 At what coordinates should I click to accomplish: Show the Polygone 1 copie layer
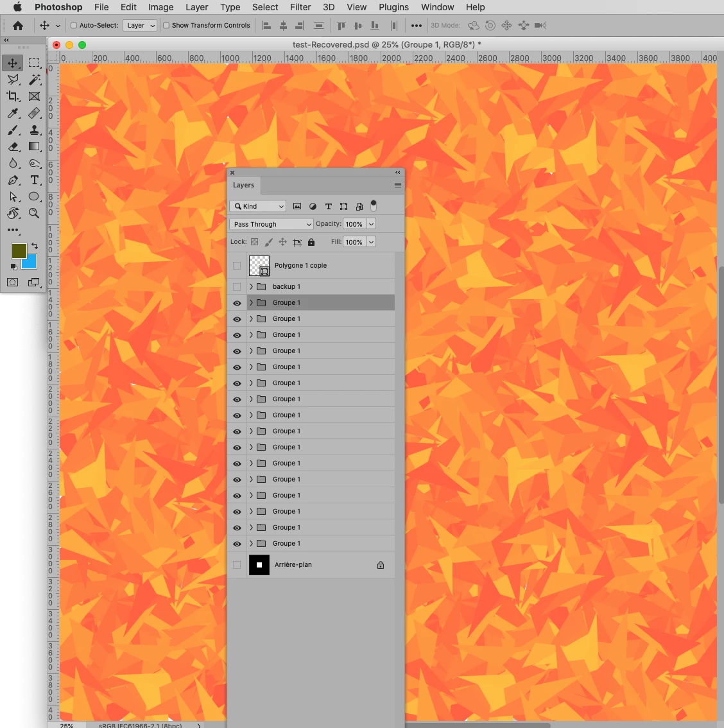tap(237, 266)
